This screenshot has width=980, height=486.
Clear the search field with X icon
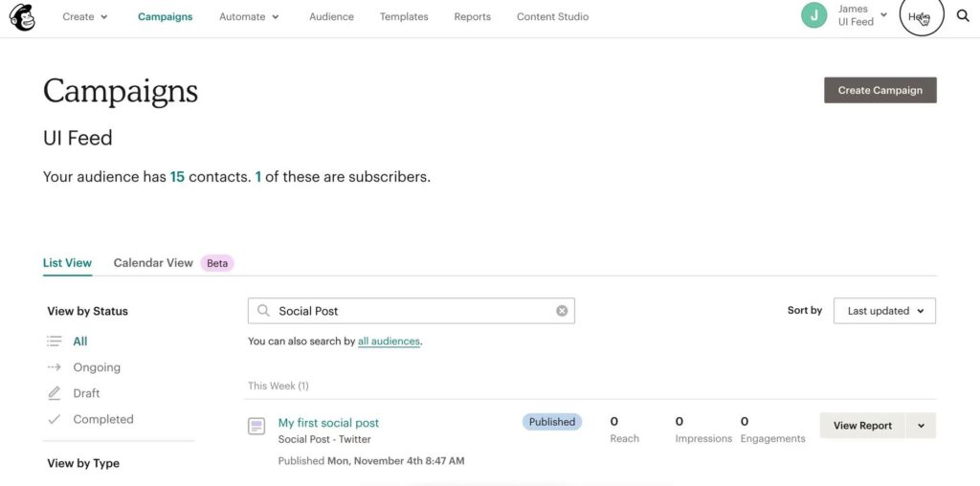coord(562,311)
